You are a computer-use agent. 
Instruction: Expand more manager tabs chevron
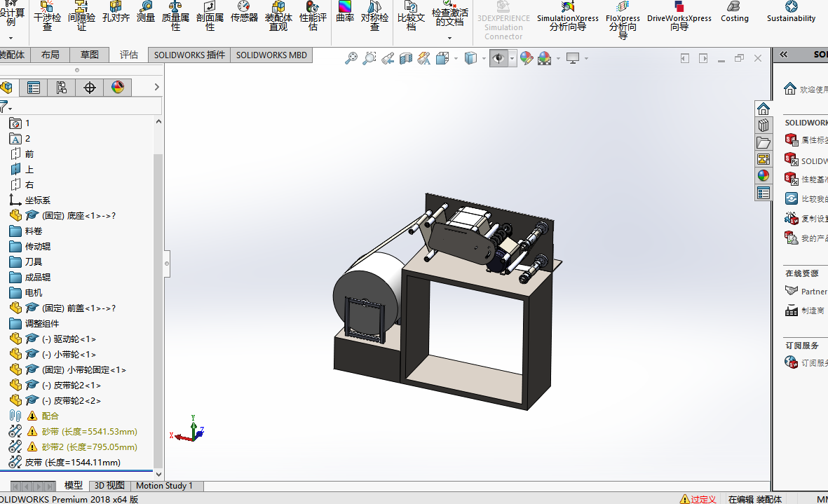tap(156, 87)
